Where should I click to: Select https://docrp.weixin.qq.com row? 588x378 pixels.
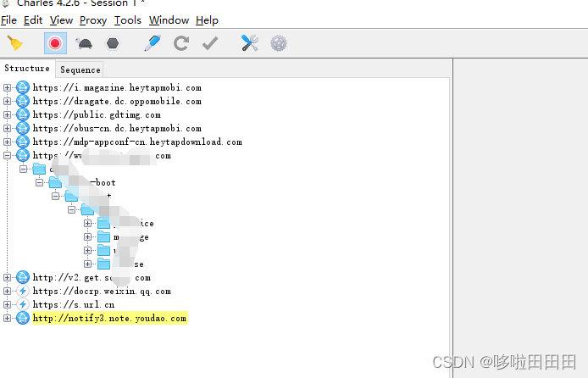[x=102, y=291]
